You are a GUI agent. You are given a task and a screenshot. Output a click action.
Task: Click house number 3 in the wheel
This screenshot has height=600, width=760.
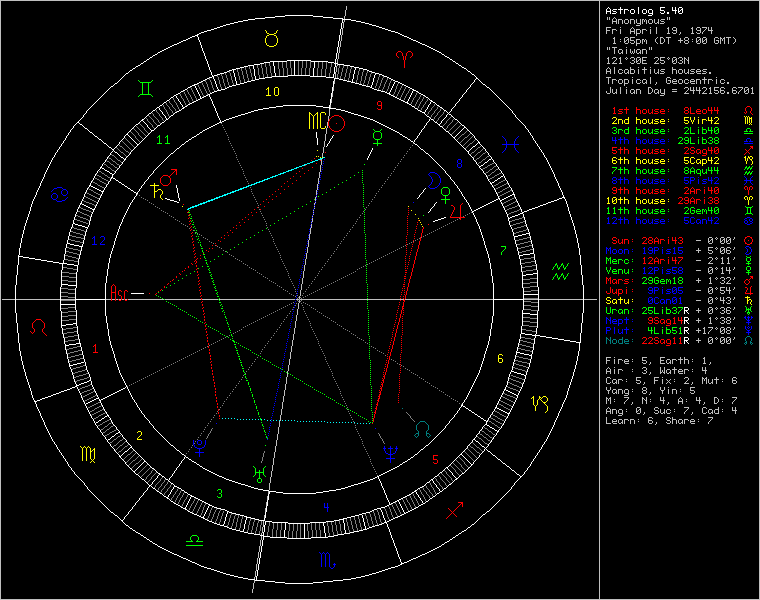219,493
